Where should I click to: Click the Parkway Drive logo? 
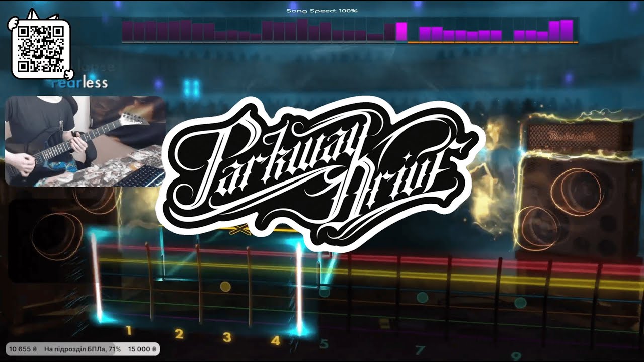pyautogui.click(x=320, y=173)
